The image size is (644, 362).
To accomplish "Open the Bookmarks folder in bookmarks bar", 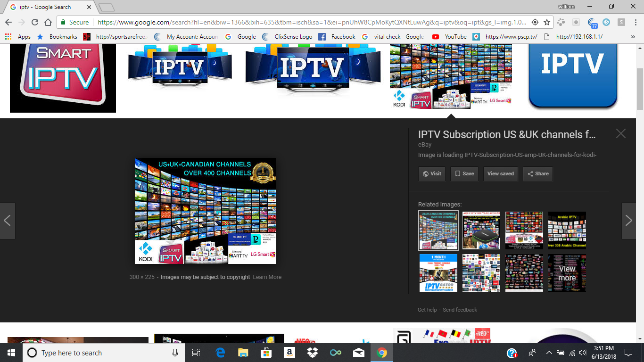I will tap(57, 37).
